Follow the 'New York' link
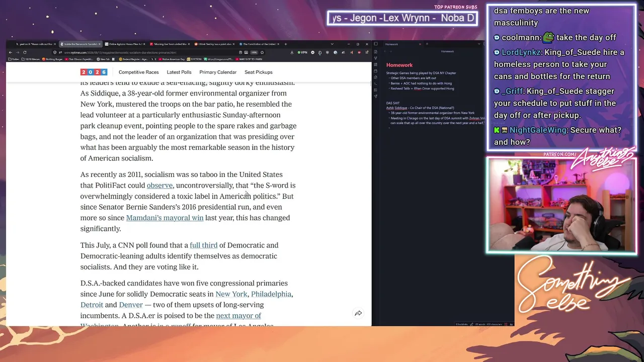 point(231,294)
